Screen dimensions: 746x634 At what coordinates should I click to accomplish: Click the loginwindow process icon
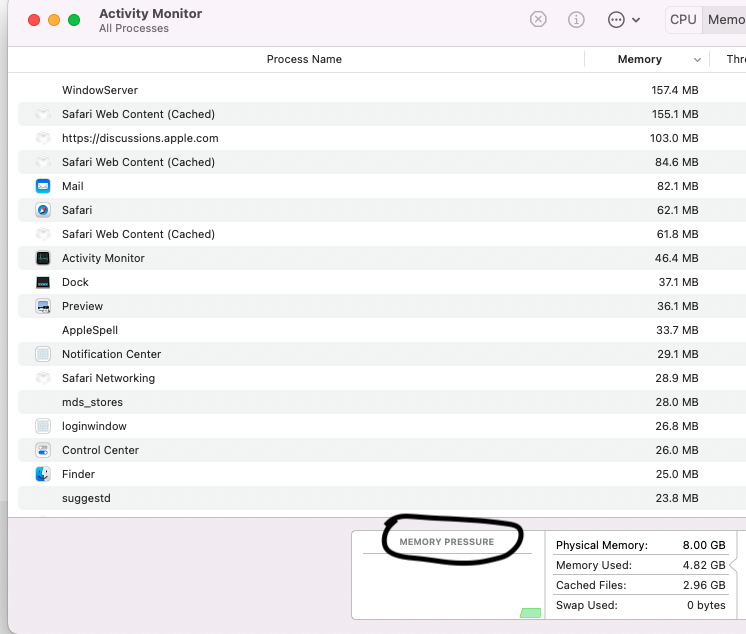[x=43, y=426]
